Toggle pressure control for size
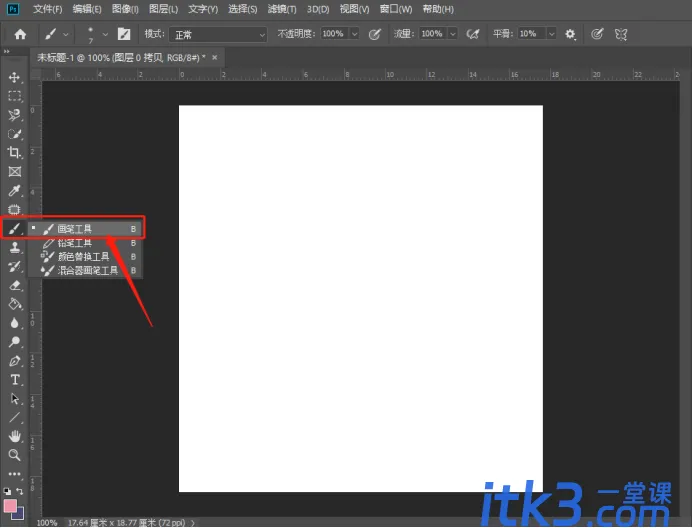Image resolution: width=692 pixels, height=528 pixels. tap(597, 34)
